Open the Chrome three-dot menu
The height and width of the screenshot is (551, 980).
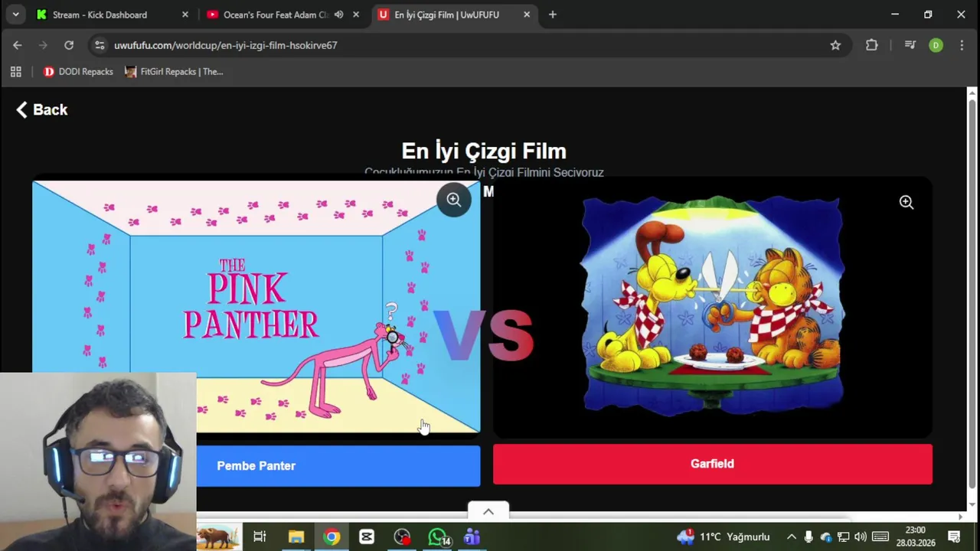[x=962, y=45]
